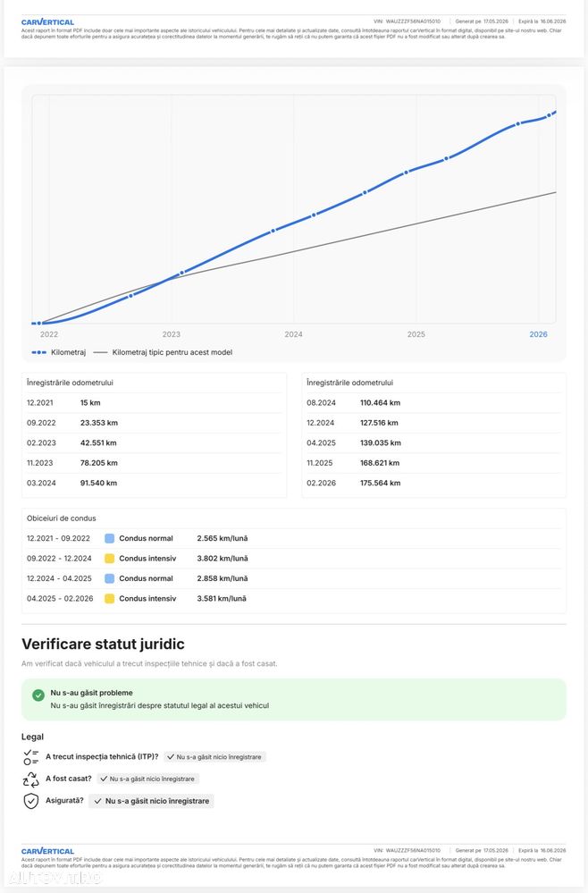Click the shield icon beside 'Asigurată?'
The image size is (588, 893).
[30, 801]
